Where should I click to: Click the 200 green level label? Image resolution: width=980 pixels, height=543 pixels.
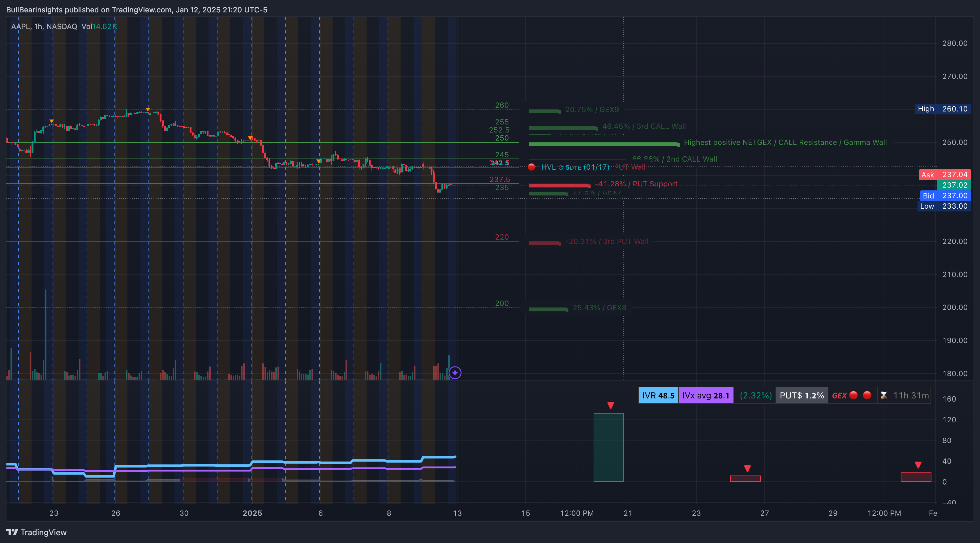[x=502, y=303]
